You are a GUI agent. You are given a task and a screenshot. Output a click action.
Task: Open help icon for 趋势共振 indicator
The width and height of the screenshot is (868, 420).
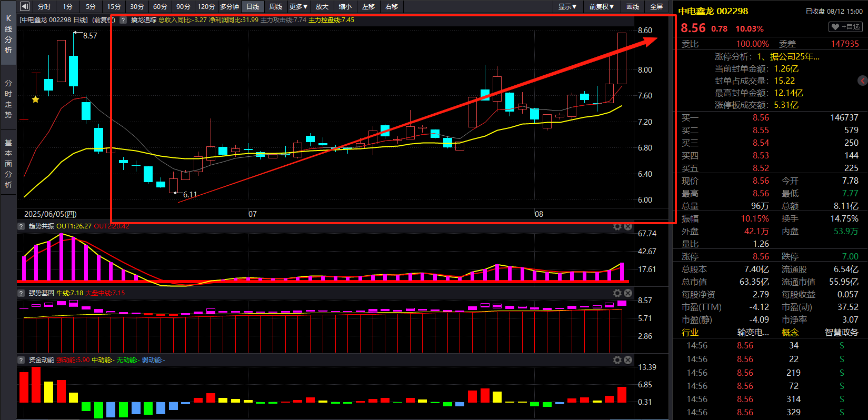click(21, 226)
